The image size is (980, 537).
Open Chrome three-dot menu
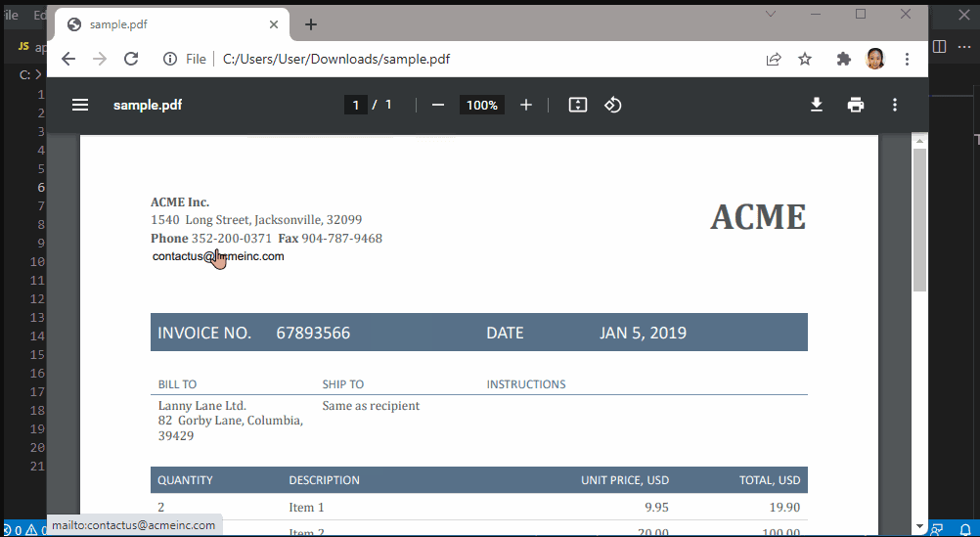pos(908,59)
